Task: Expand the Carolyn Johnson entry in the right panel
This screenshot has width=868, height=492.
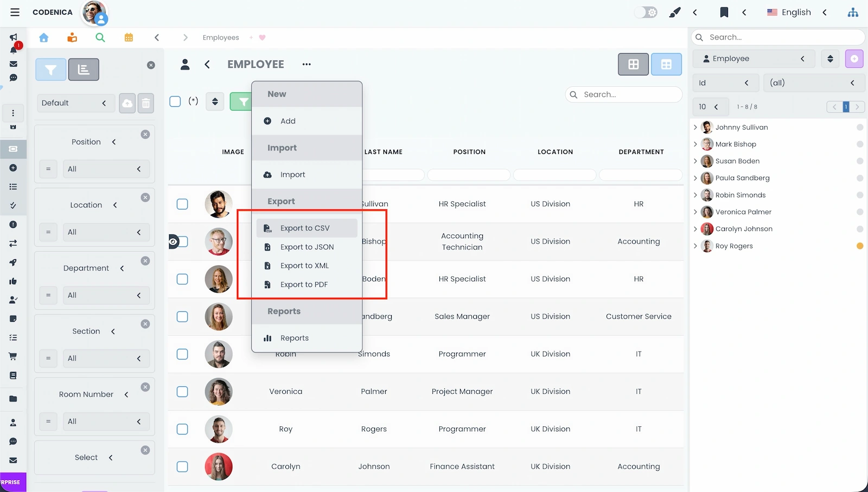Action: tap(696, 228)
